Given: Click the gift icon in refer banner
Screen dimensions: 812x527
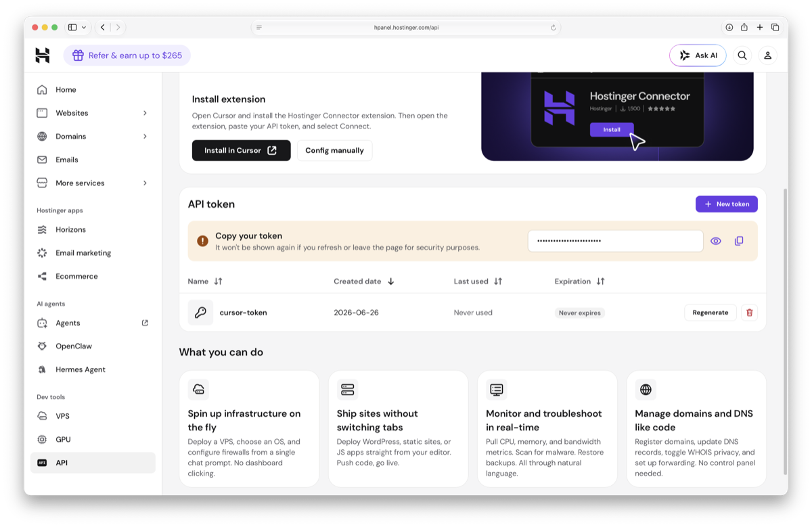Looking at the screenshot, I should point(78,55).
